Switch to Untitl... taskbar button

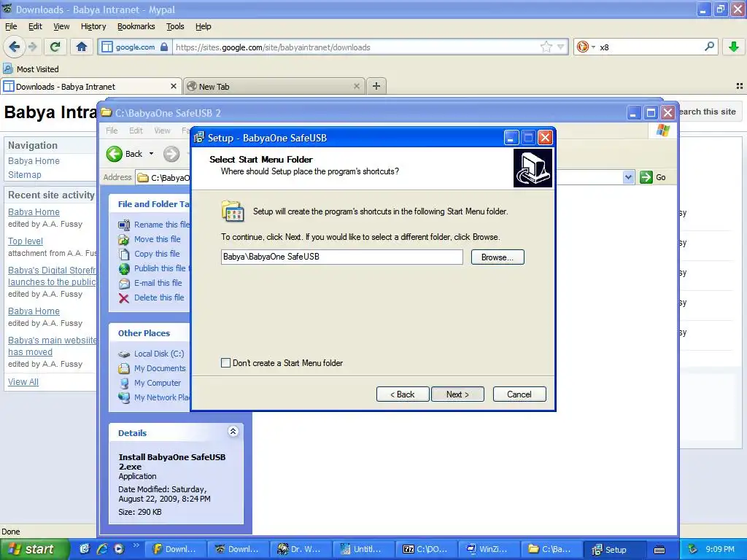tap(362, 549)
